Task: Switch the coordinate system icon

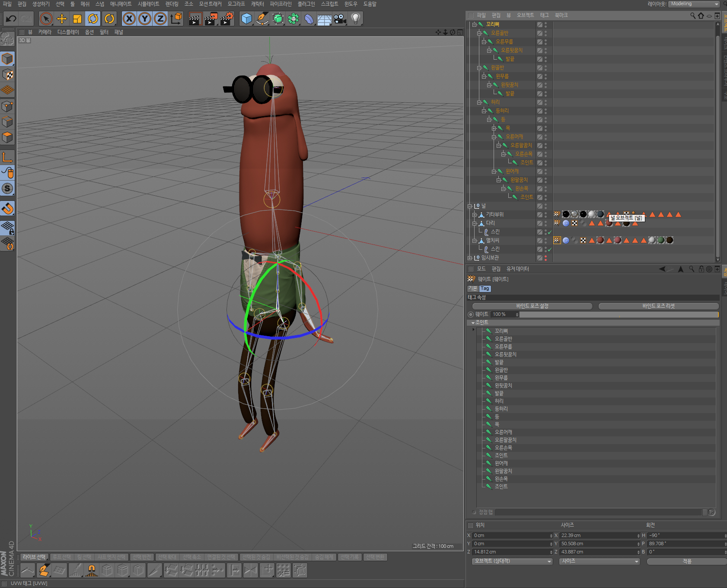Action: click(176, 19)
